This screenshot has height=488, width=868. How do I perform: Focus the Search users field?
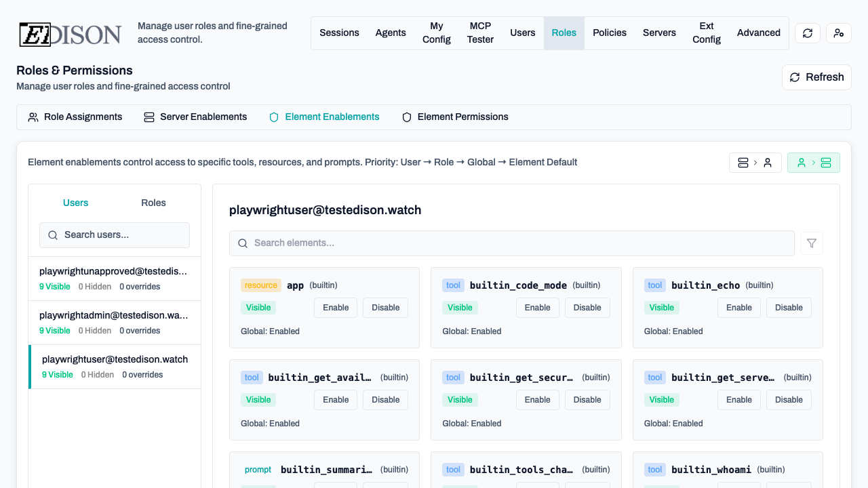(115, 235)
